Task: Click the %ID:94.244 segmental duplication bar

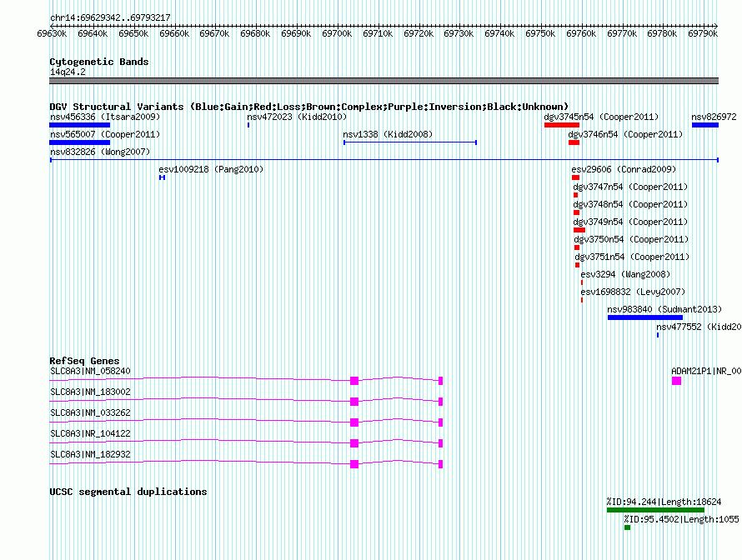Action: 655,510
